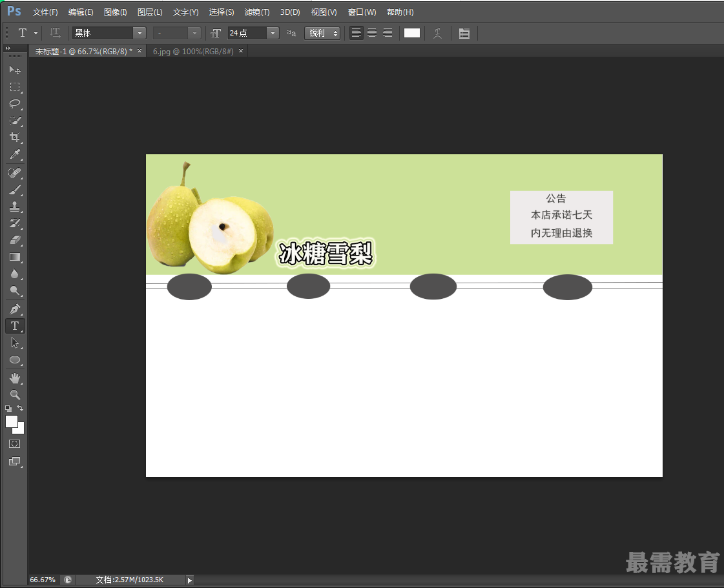Toggle the Character and Paragraph panels

464,33
